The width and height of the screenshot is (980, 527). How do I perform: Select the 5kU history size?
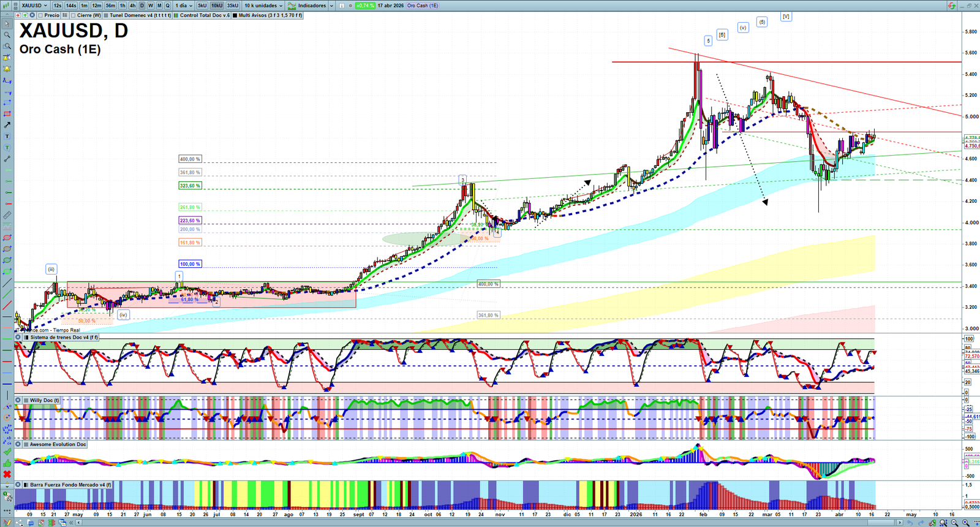point(202,6)
